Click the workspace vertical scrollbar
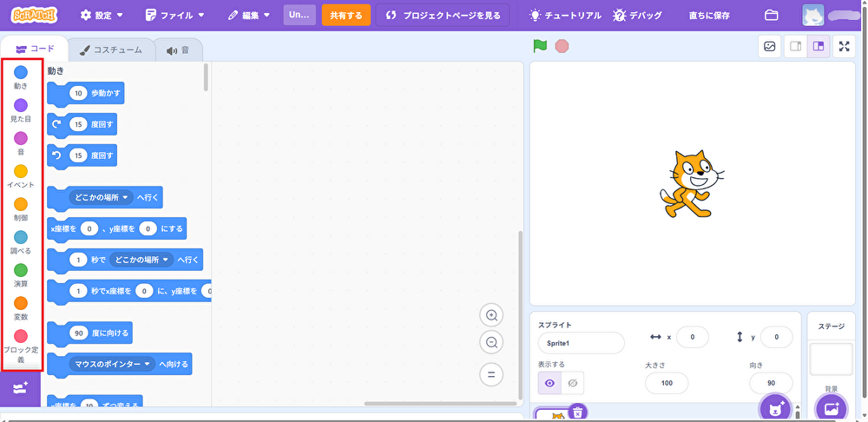 coord(519,314)
